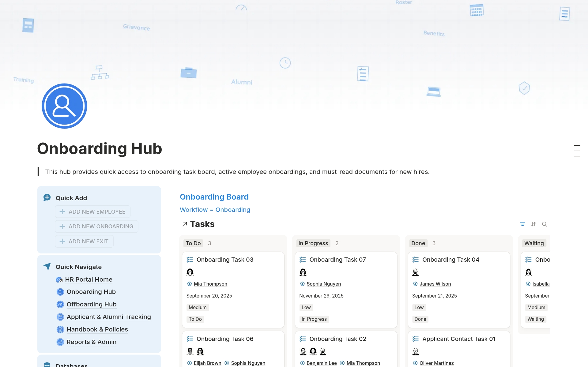Open Offboarding Hub navigation link
The width and height of the screenshot is (588, 367).
92,304
